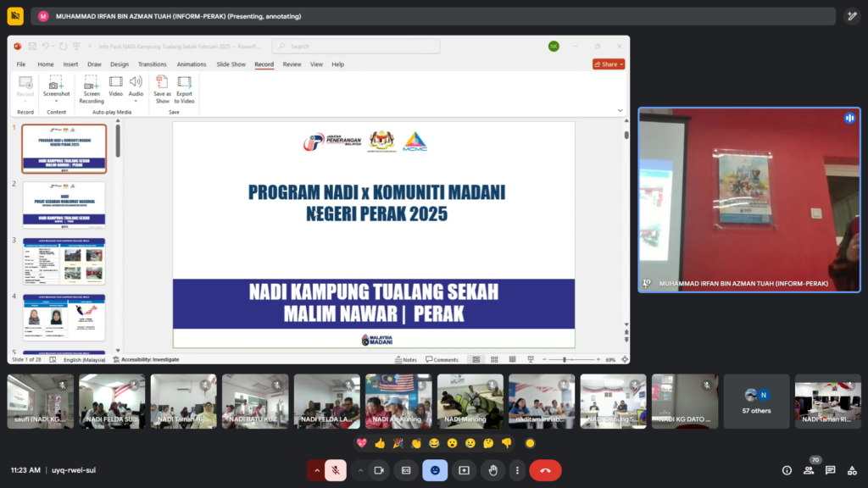Click Accessibility: Investigate status
This screenshot has width=868, height=488.
146,359
